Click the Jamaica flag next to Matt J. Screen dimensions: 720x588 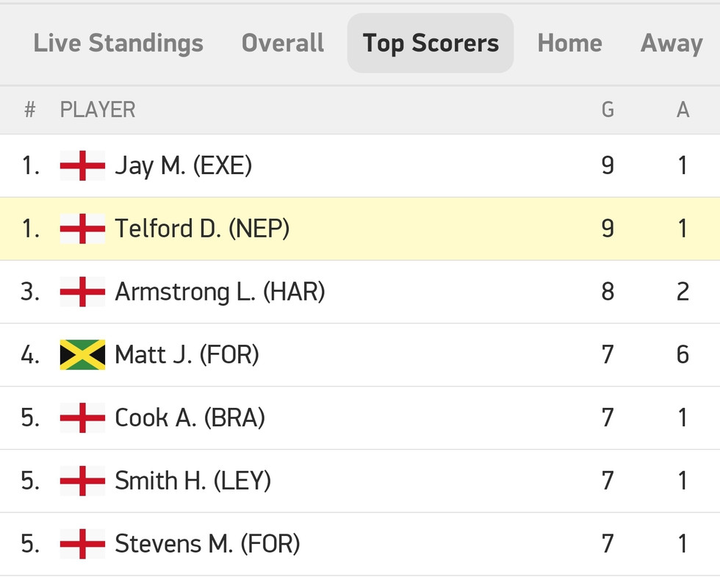[x=82, y=354]
